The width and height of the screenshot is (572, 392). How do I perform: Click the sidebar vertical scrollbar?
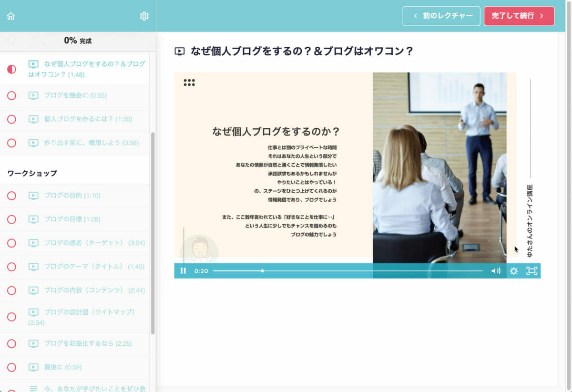tap(153, 233)
